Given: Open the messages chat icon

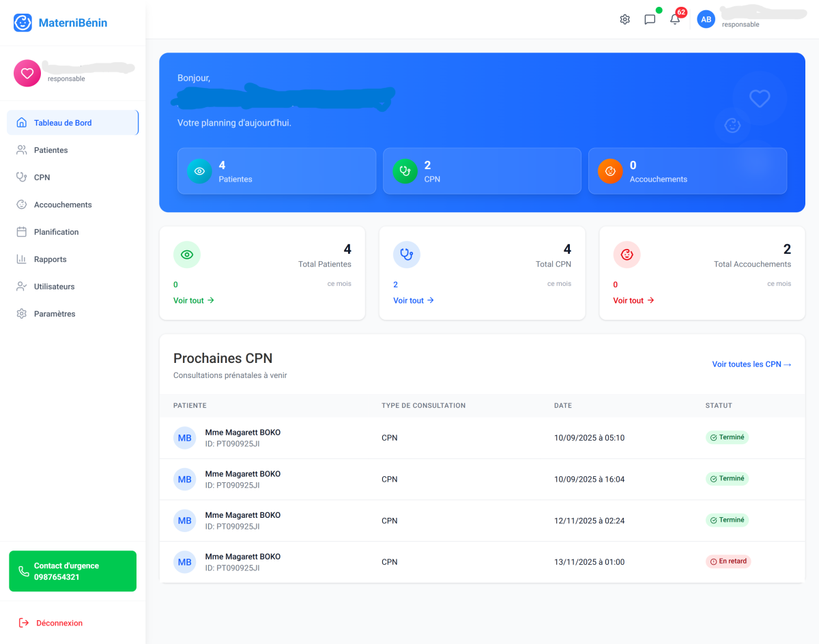Looking at the screenshot, I should 650,19.
